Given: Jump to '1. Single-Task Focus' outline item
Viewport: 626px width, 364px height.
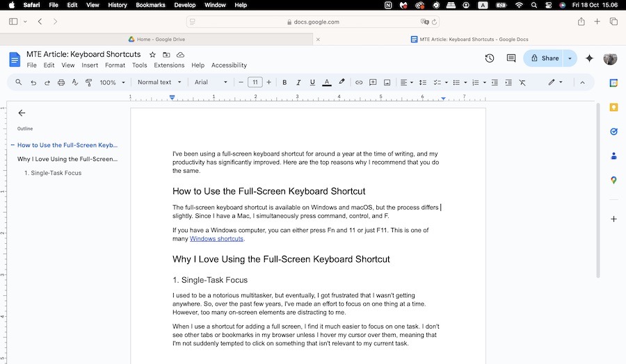Looking at the screenshot, I should 53,173.
